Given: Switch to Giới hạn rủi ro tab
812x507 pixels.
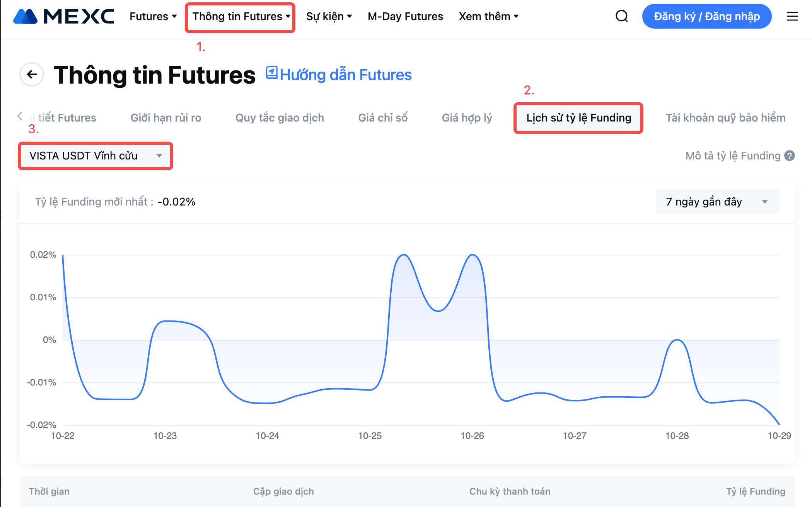Looking at the screenshot, I should (x=166, y=118).
